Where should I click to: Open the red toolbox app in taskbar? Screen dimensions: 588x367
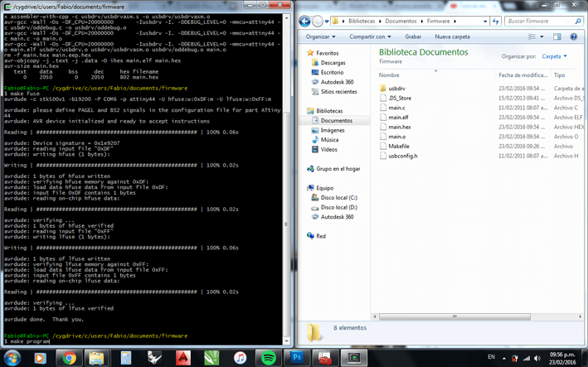[325, 358]
